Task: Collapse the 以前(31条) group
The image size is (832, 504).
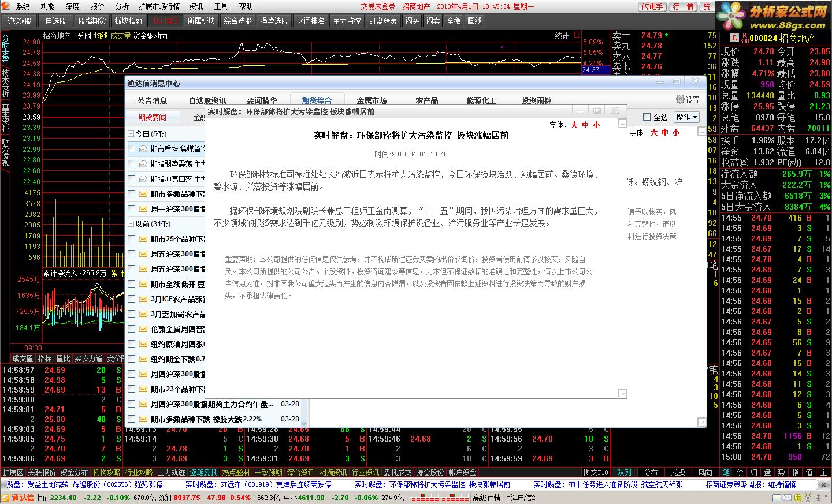Action: point(131,224)
